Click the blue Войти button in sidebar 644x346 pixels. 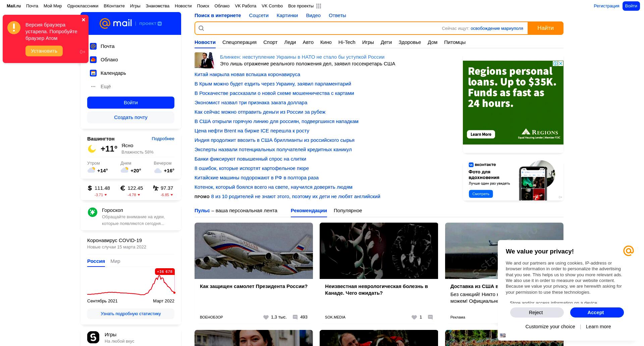tap(131, 103)
